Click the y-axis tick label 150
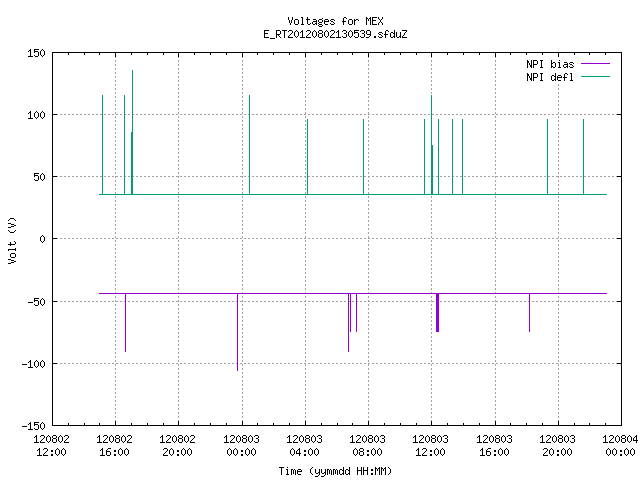The image size is (640, 480). 36,53
